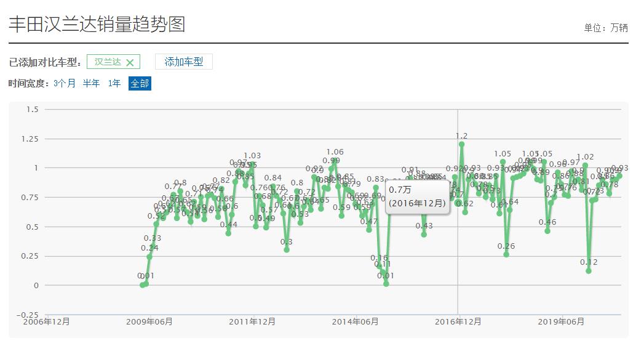This screenshot has height=343, width=644.
Task: Click the 1.06 data point
Action: tap(335, 161)
